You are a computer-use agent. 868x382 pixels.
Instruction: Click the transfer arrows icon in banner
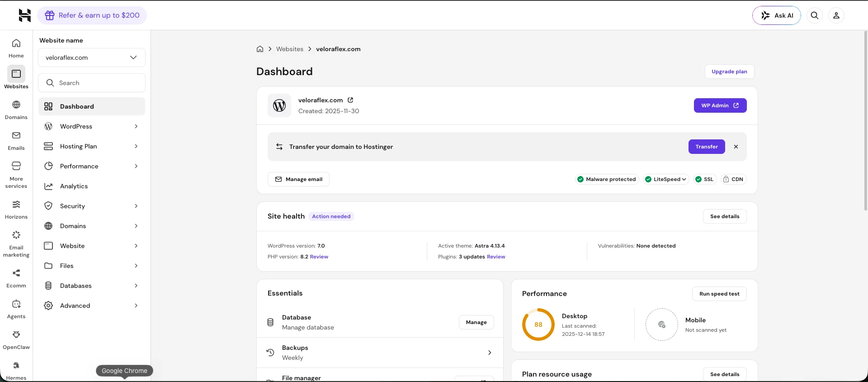(x=279, y=147)
